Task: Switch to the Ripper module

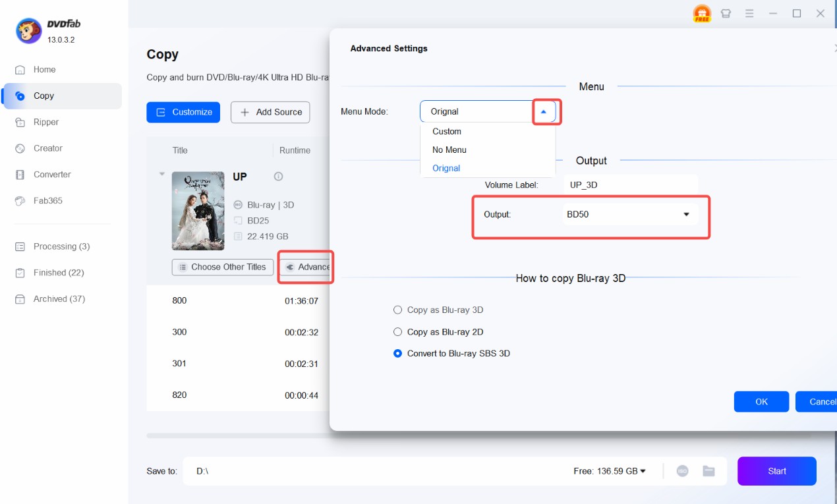Action: (46, 122)
